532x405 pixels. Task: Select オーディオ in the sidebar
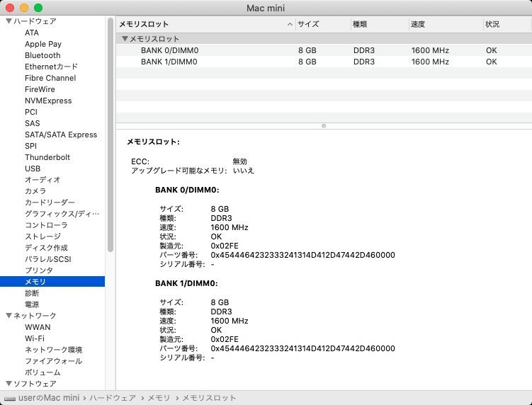tap(43, 180)
